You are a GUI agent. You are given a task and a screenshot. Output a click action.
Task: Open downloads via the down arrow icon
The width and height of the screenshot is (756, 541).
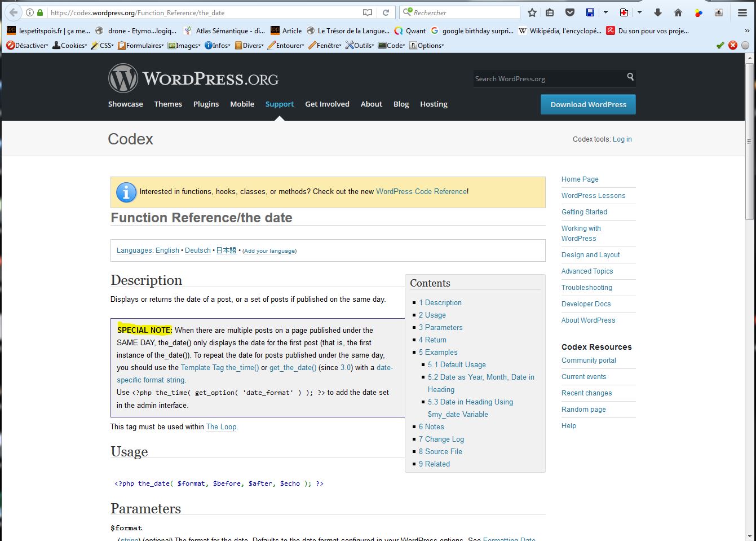click(x=657, y=12)
